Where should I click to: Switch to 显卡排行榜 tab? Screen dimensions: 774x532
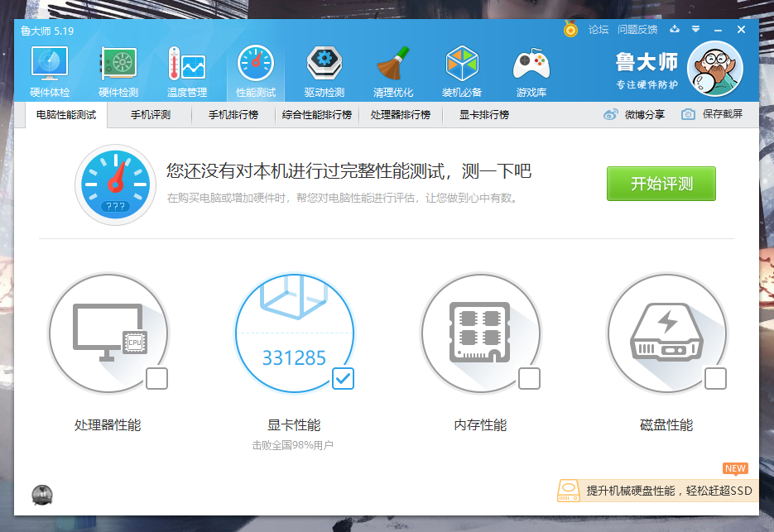point(483,115)
